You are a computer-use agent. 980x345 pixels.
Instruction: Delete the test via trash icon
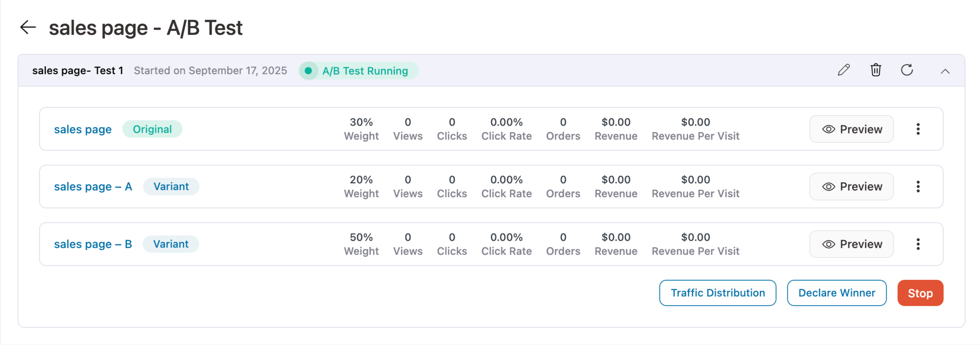pos(876,70)
